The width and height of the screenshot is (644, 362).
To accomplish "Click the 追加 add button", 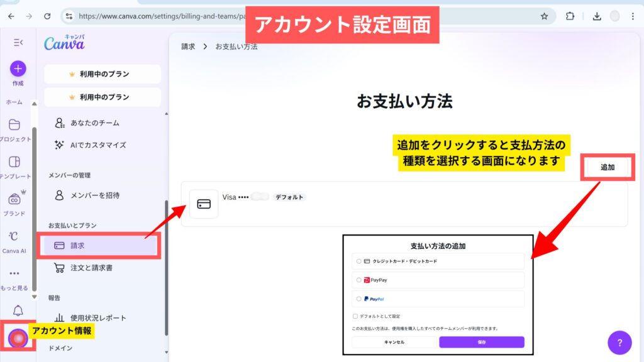I will 607,167.
